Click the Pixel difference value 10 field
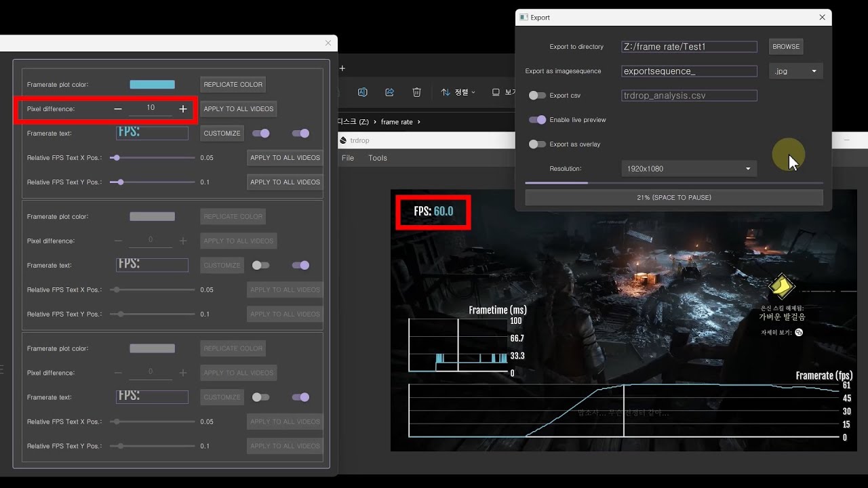 click(151, 108)
